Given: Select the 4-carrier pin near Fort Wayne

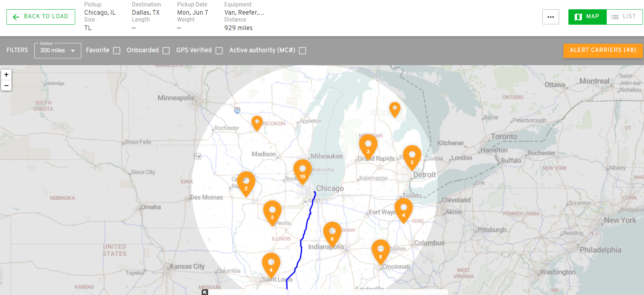Looking at the screenshot, I should 404,211.
